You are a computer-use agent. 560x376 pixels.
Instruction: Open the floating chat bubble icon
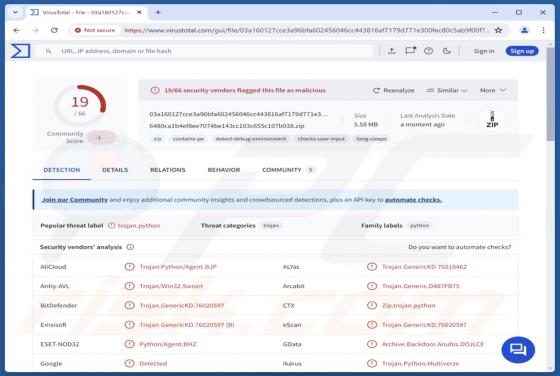tap(518, 350)
